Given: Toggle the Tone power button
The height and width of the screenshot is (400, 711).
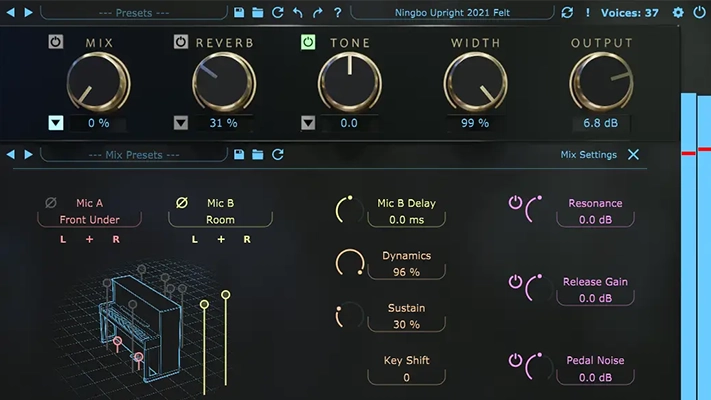Looking at the screenshot, I should [308, 43].
